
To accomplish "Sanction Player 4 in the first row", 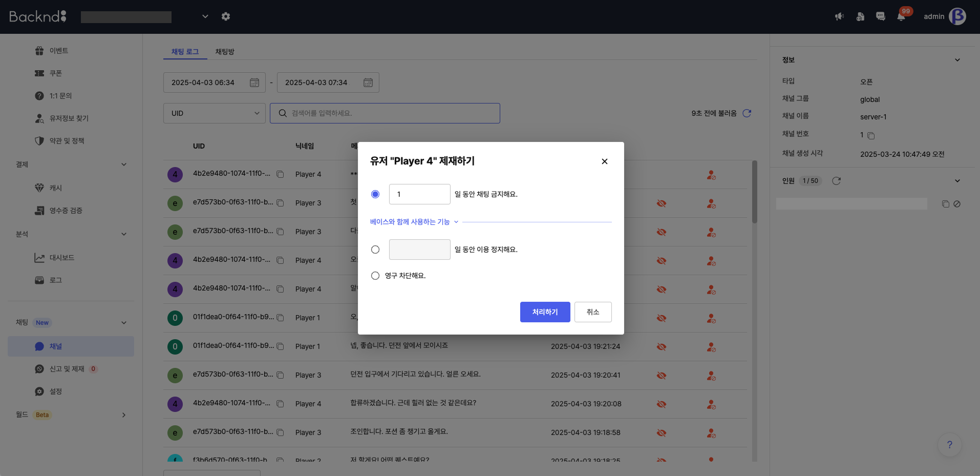I will 711,175.
